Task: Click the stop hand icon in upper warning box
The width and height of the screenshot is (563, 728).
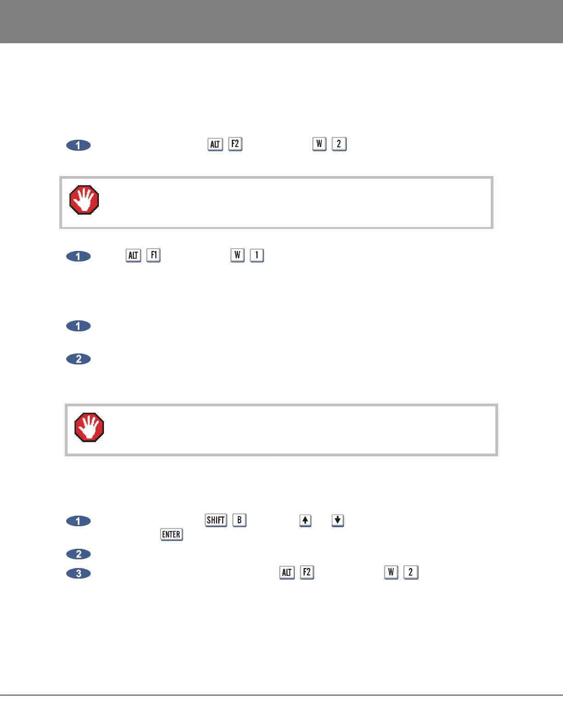Action: 84,200
